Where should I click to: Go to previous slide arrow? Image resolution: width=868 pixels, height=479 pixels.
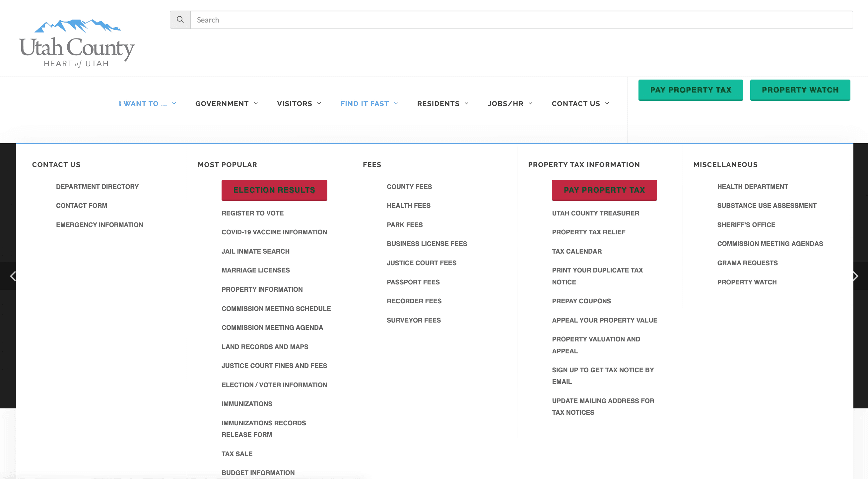click(x=13, y=276)
